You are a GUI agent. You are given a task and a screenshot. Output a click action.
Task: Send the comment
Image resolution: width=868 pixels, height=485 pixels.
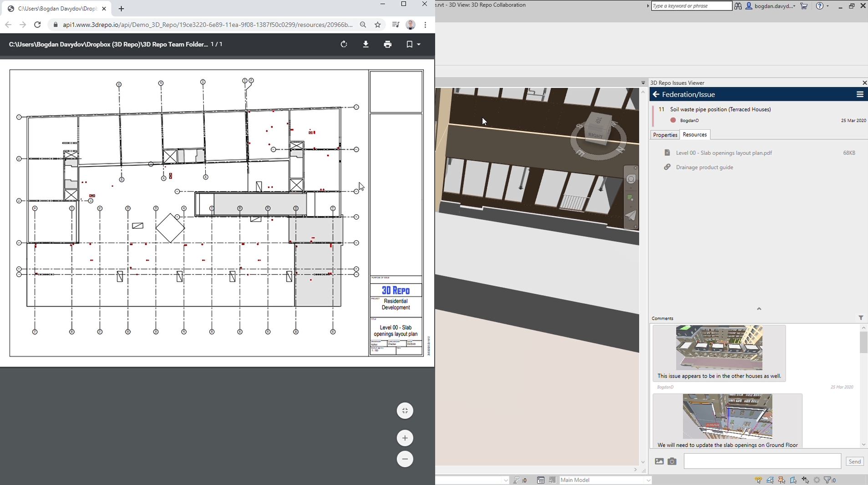(x=854, y=461)
